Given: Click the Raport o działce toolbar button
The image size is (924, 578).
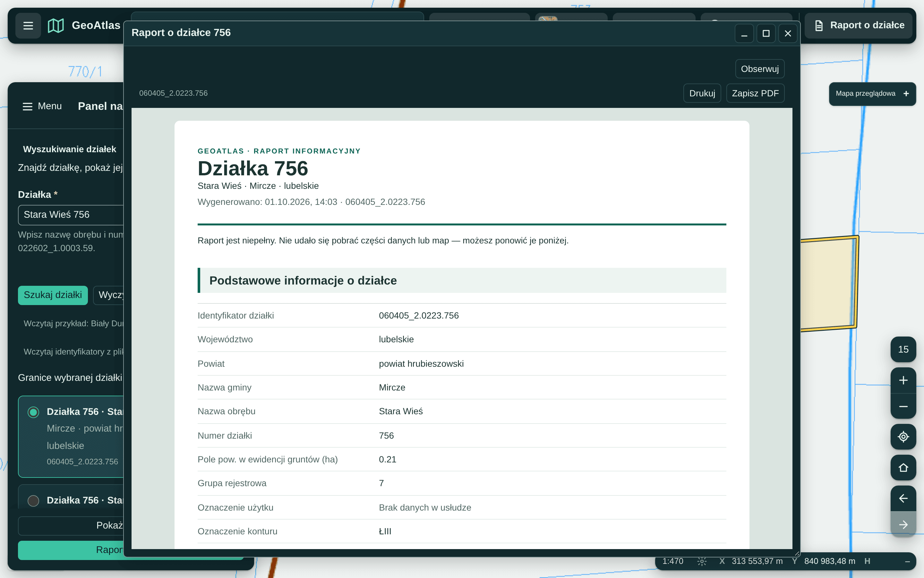Looking at the screenshot, I should [x=858, y=26].
